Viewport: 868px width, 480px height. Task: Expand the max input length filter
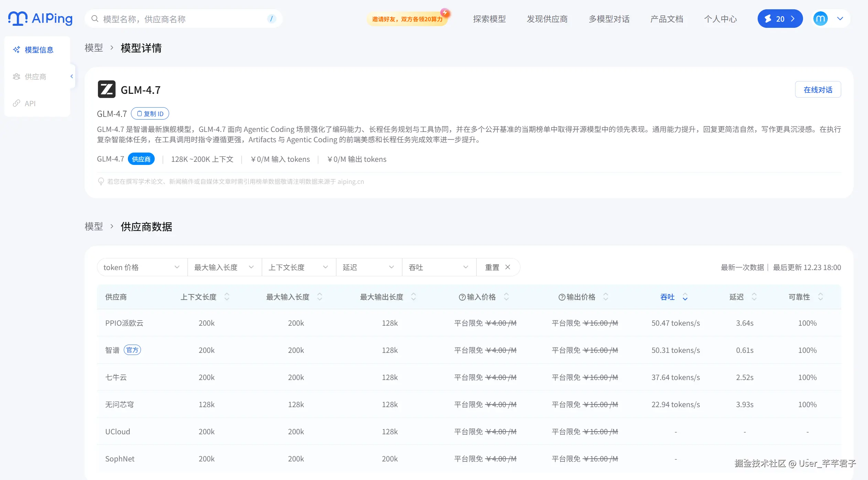(x=224, y=267)
